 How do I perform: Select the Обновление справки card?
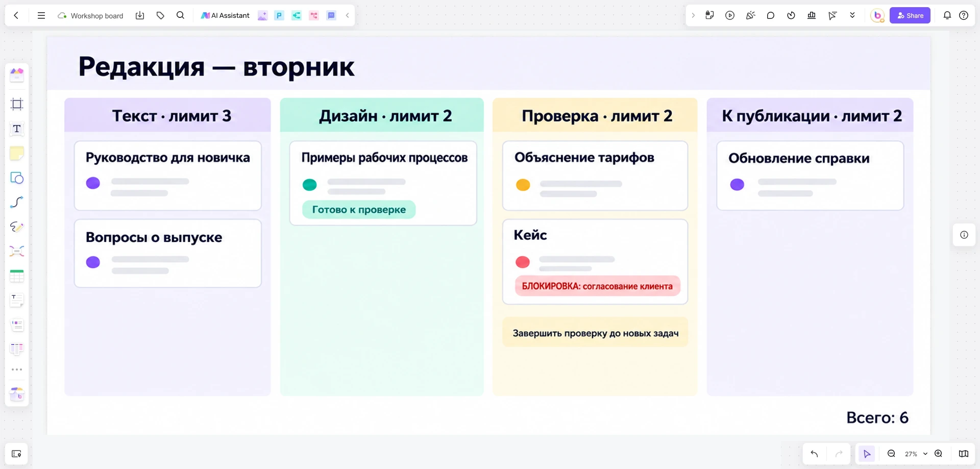click(810, 176)
